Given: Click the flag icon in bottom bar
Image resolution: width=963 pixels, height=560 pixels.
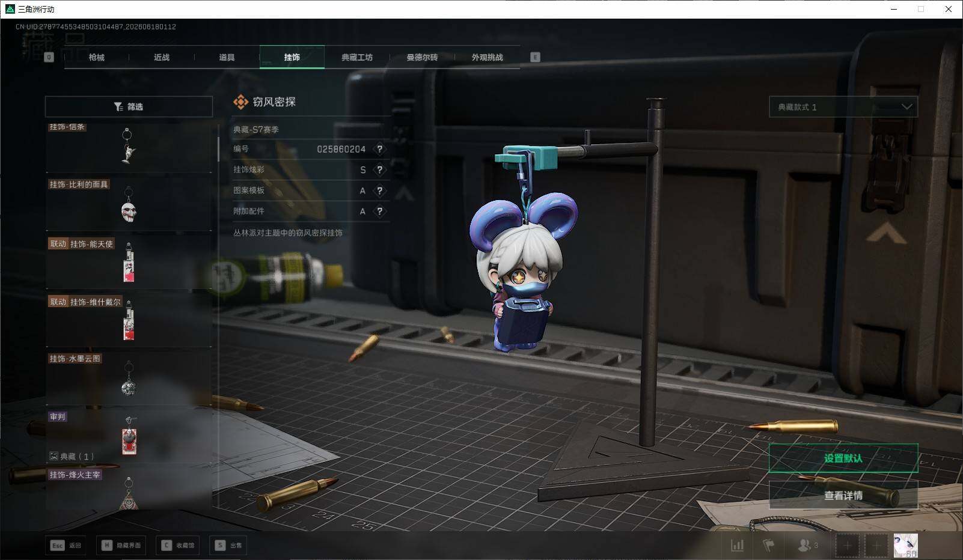Looking at the screenshot, I should pyautogui.click(x=768, y=545).
